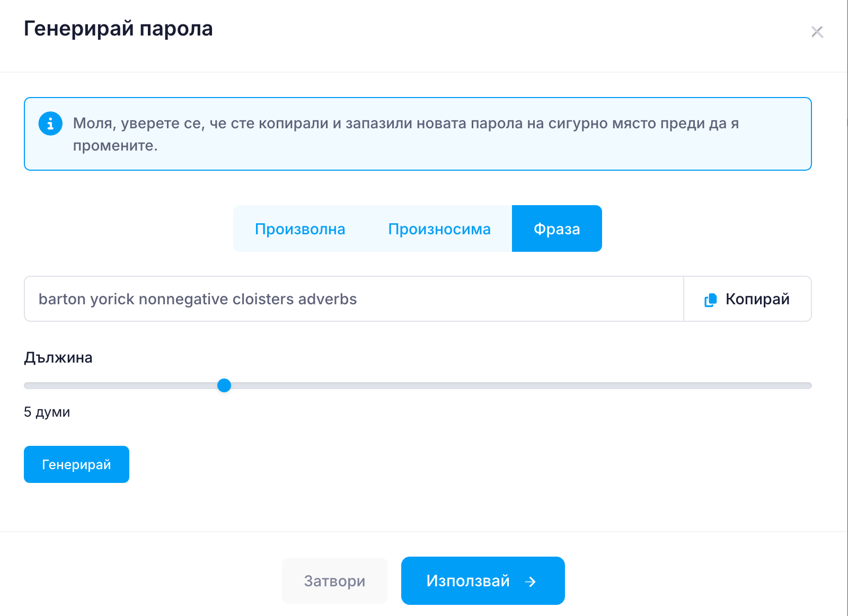Click the Дължина slider handle
The height and width of the screenshot is (616, 848).
[x=224, y=385]
